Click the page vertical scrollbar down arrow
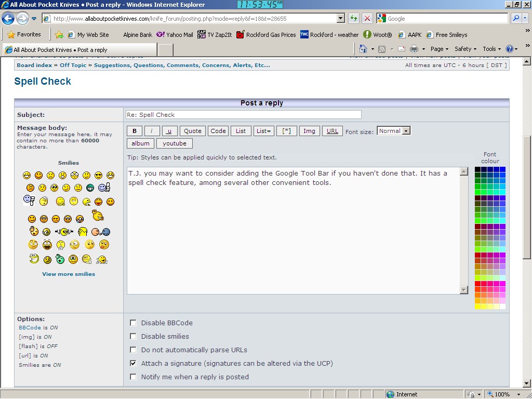 [x=527, y=383]
